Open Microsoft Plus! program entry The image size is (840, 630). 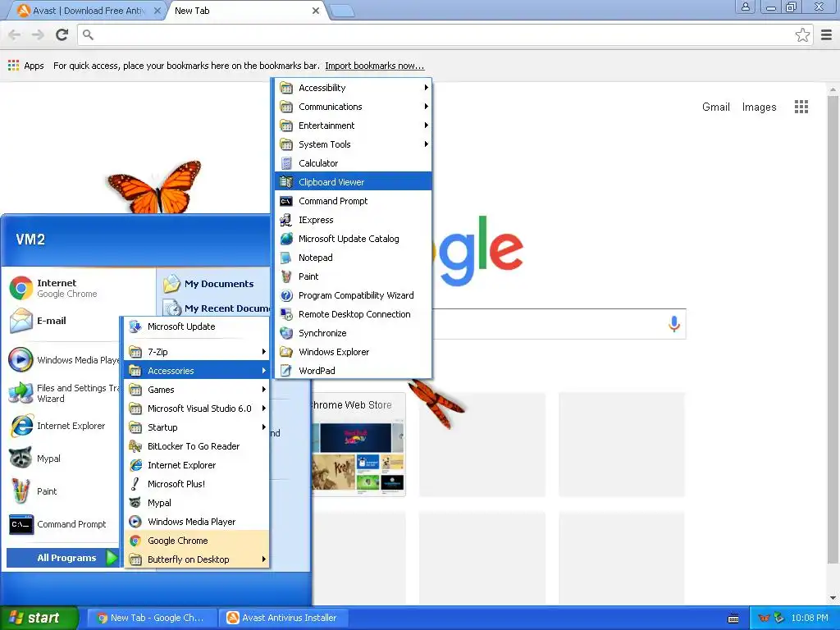[197, 484]
